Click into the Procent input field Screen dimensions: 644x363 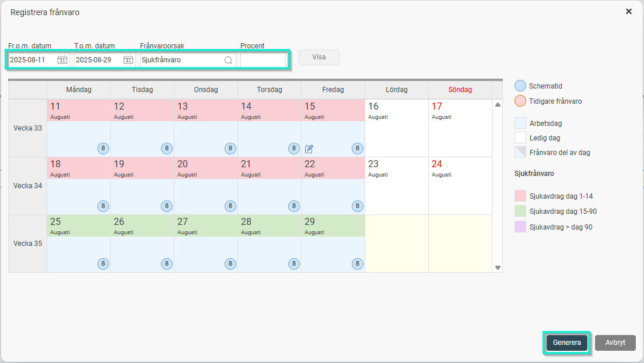(x=262, y=60)
